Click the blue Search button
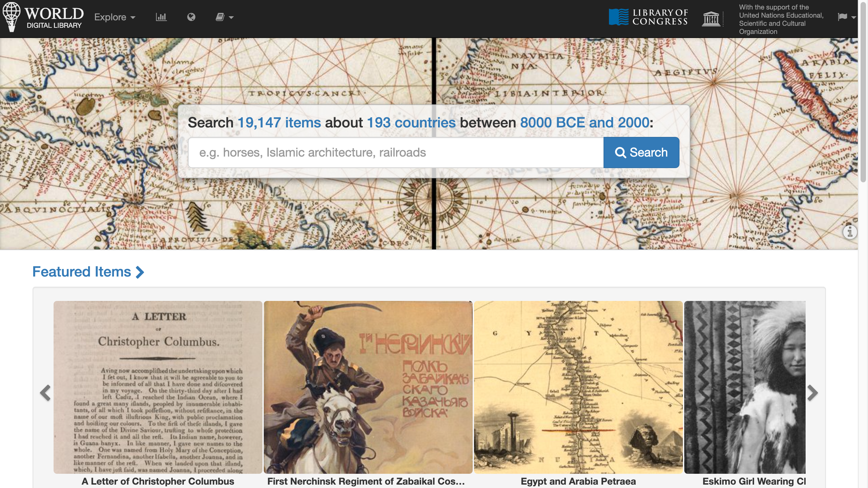The width and height of the screenshot is (868, 488). pyautogui.click(x=641, y=152)
